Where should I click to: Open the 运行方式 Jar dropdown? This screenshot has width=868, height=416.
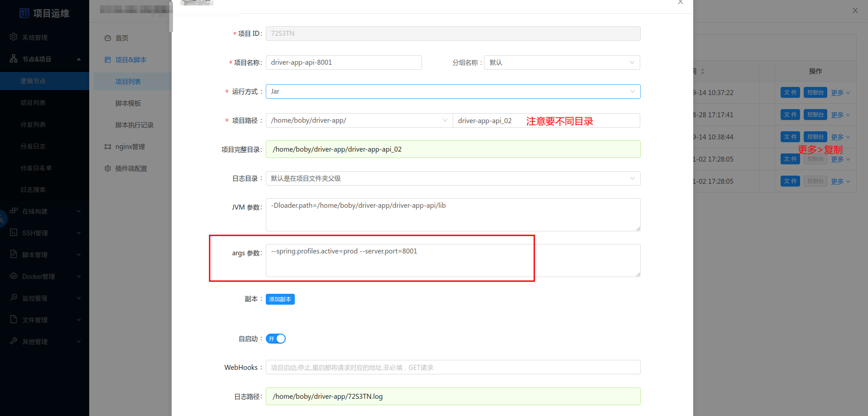453,91
